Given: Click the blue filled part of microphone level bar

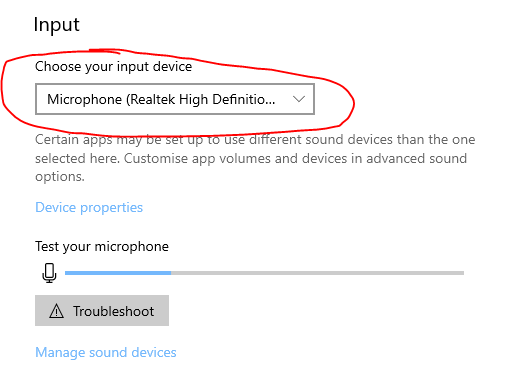Looking at the screenshot, I should 118,273.
